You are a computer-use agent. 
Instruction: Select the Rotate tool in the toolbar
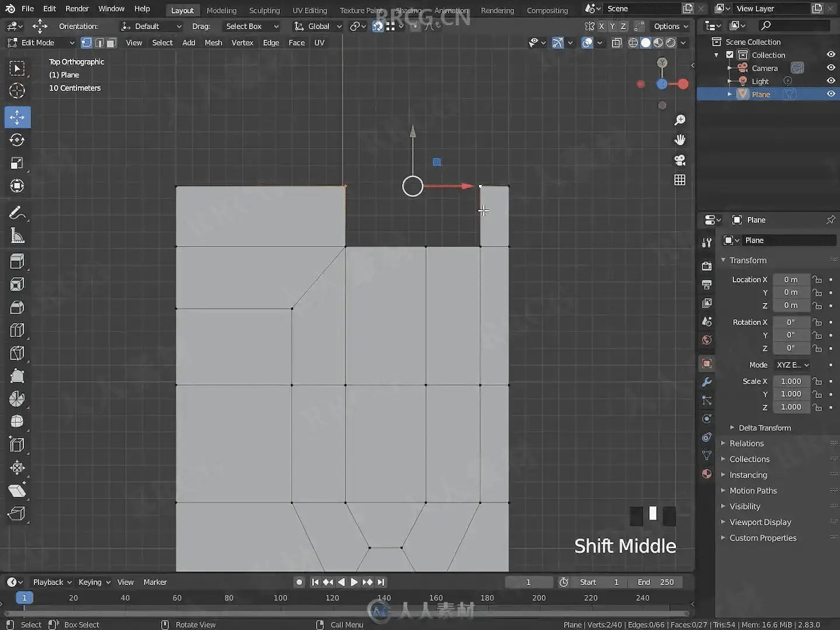click(17, 140)
